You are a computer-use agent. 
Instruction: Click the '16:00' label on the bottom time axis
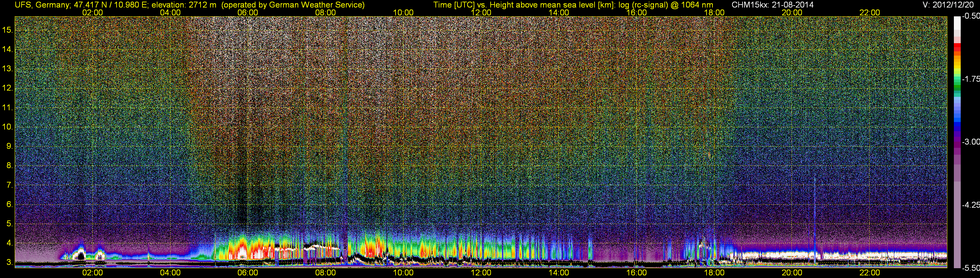pyautogui.click(x=636, y=273)
